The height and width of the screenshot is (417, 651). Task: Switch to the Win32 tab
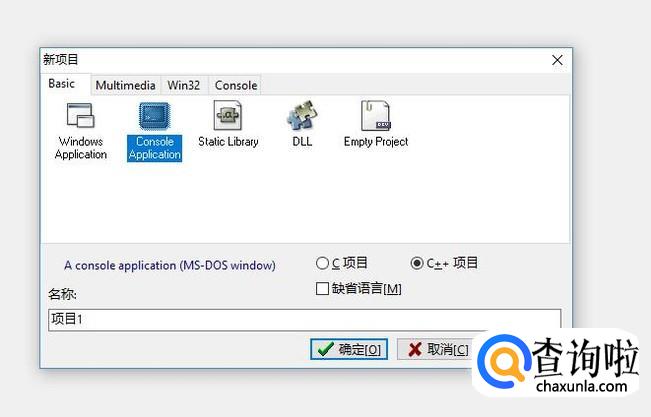pos(184,86)
